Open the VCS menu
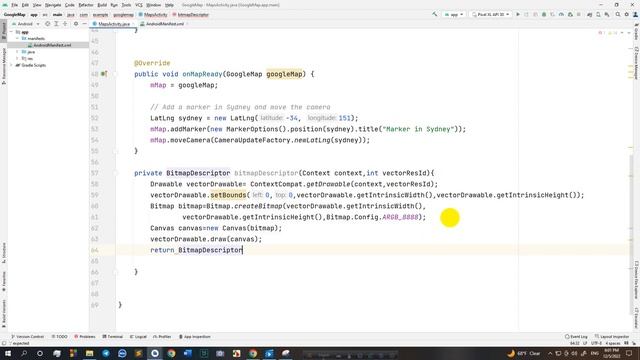The height and width of the screenshot is (360, 640). 139,5
